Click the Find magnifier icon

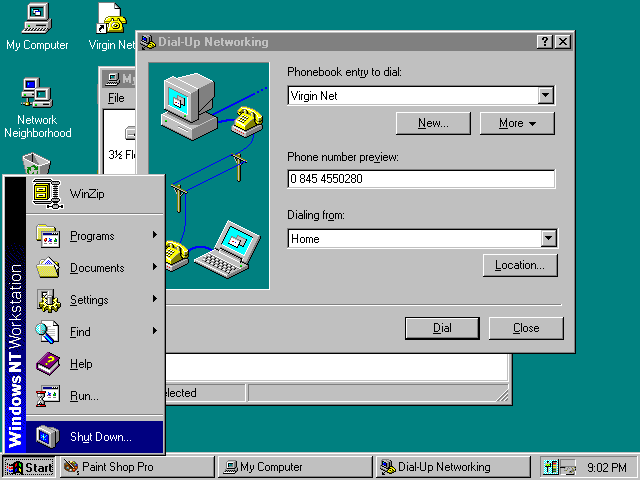click(x=47, y=332)
